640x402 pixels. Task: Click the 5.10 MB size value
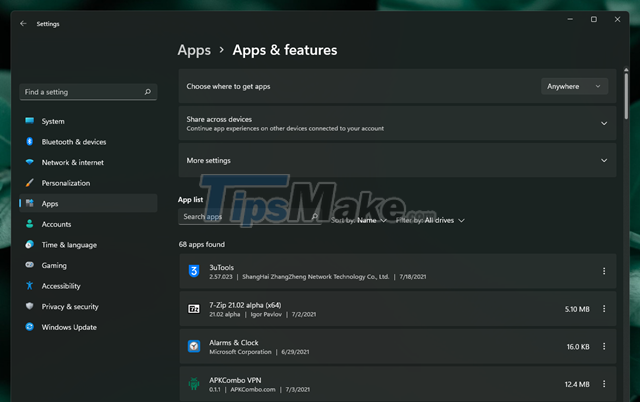[577, 309]
